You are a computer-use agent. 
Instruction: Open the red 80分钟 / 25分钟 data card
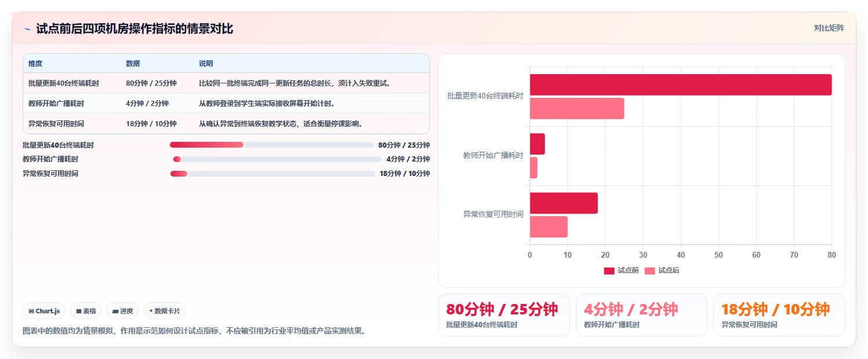click(x=504, y=315)
